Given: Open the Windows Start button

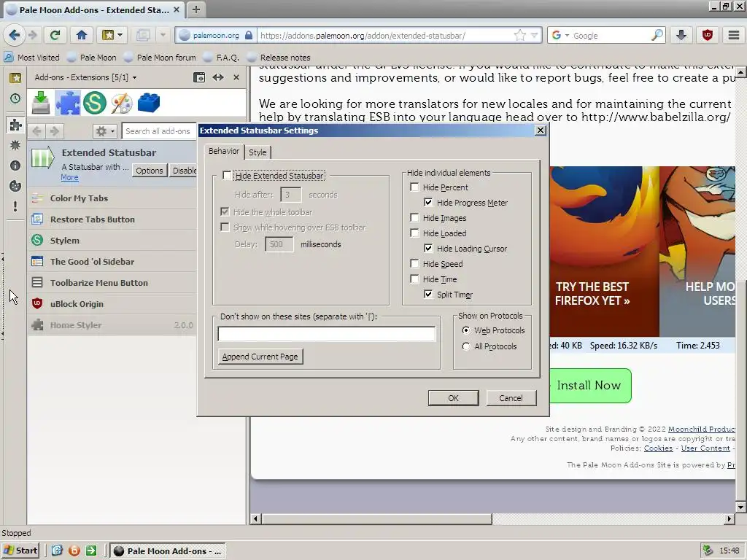Looking at the screenshot, I should 20,551.
